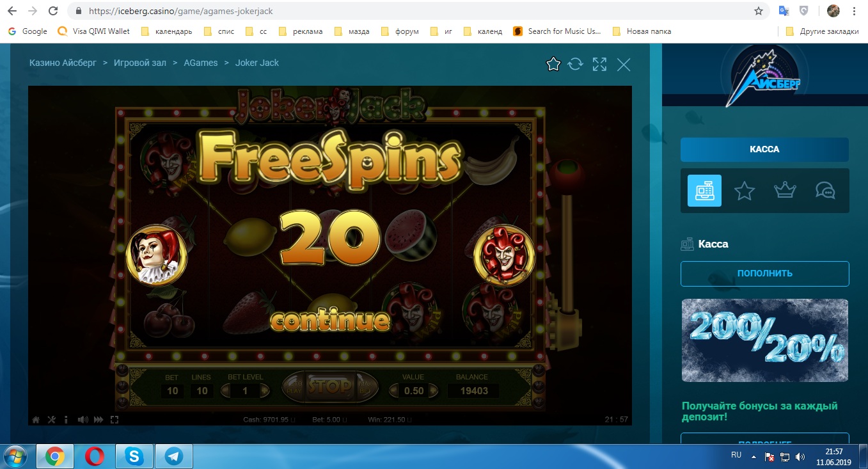Add Joker Jack to favorites with star icon
The image size is (868, 469).
[x=553, y=64]
